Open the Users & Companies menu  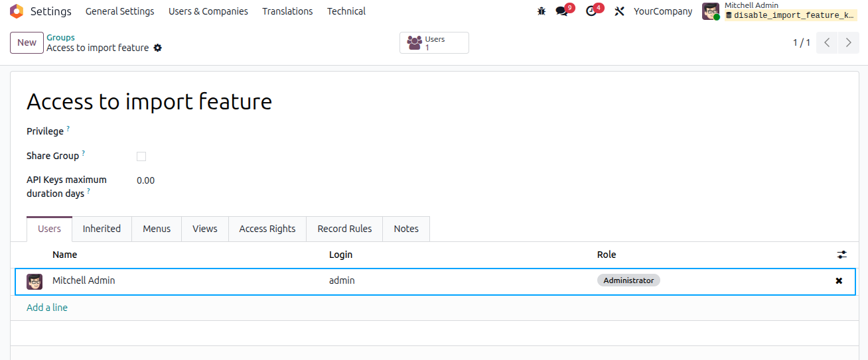(x=208, y=11)
